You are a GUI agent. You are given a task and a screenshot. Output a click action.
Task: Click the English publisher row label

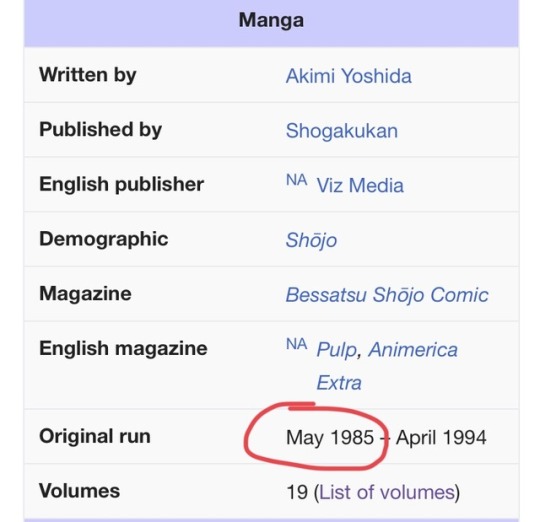coord(122,184)
